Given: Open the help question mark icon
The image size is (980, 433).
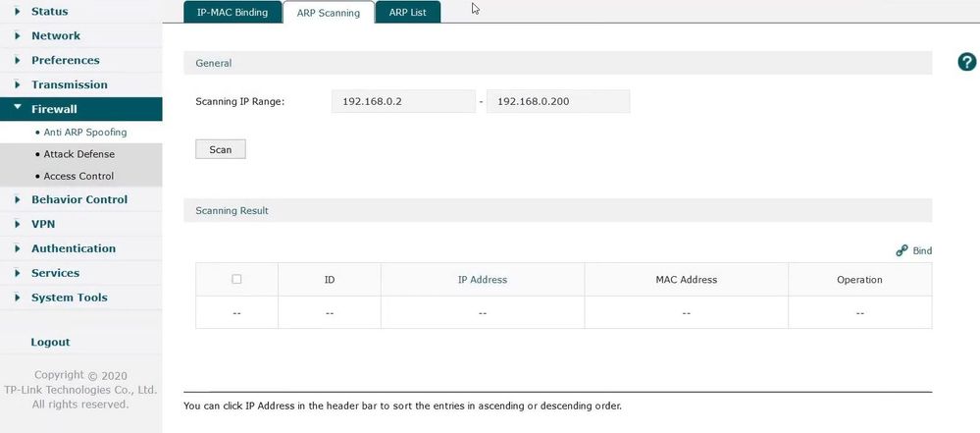Looking at the screenshot, I should pos(967,62).
